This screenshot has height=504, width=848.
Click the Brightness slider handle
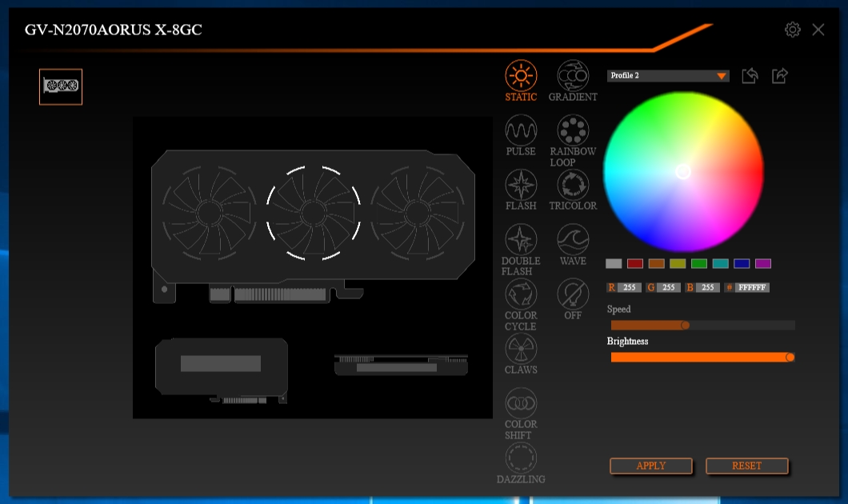point(790,357)
